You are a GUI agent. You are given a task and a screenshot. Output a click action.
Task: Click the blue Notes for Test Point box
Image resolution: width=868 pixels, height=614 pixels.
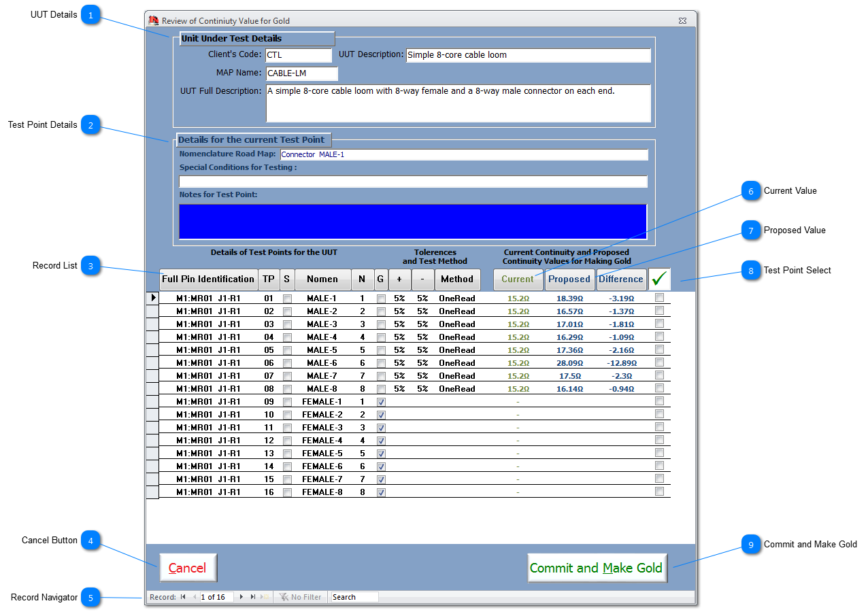[413, 221]
